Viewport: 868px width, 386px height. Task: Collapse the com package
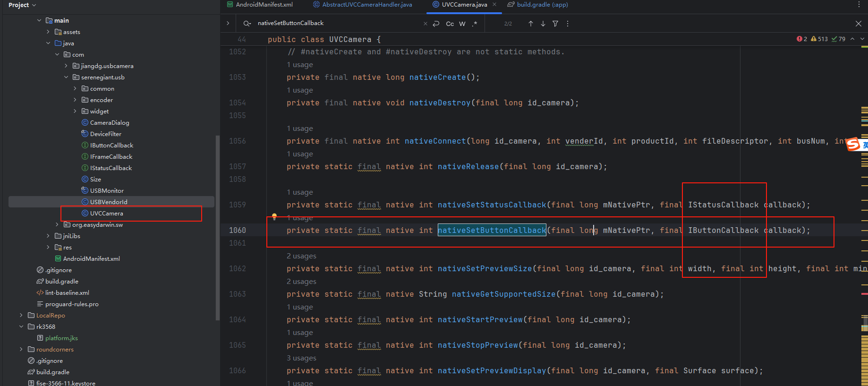pos(57,55)
